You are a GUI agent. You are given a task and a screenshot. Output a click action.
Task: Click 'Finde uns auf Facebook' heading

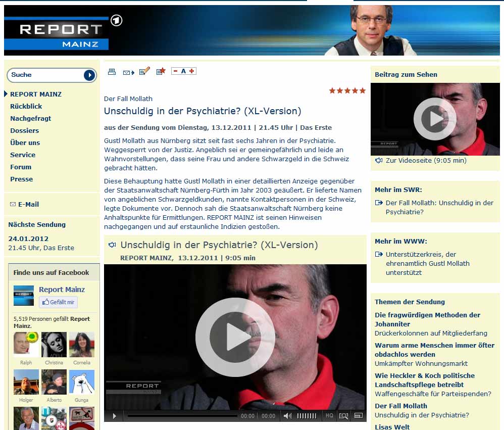51,272
